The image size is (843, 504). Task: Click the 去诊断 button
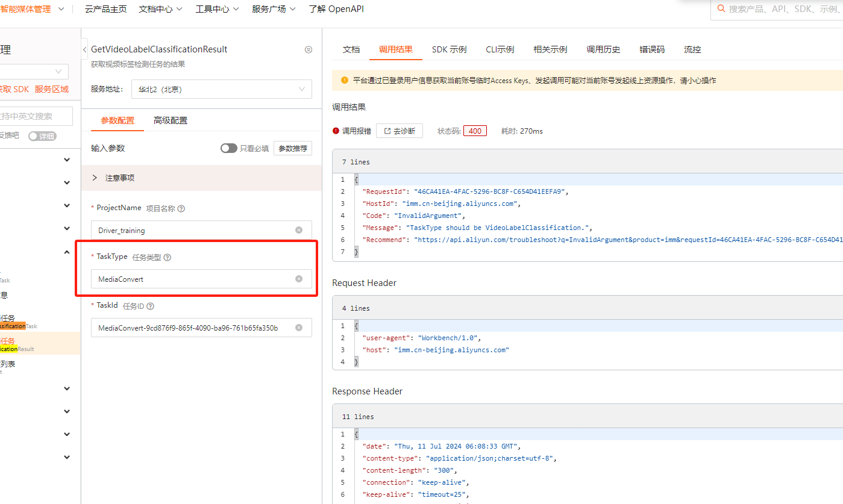(400, 131)
